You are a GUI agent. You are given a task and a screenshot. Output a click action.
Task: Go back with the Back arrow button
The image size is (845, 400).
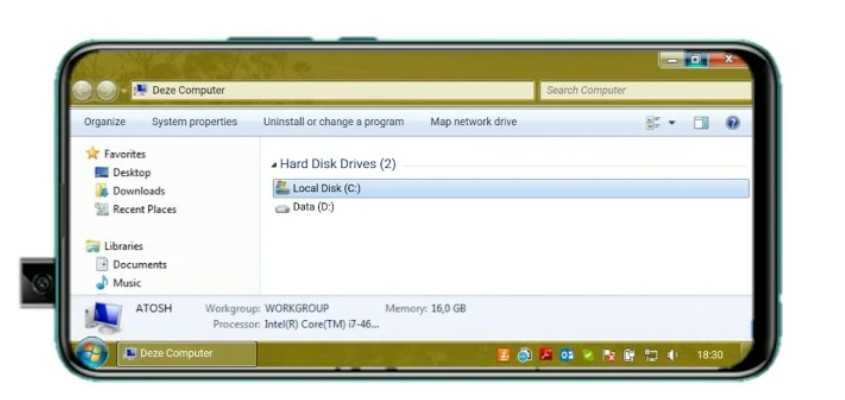coord(82,91)
